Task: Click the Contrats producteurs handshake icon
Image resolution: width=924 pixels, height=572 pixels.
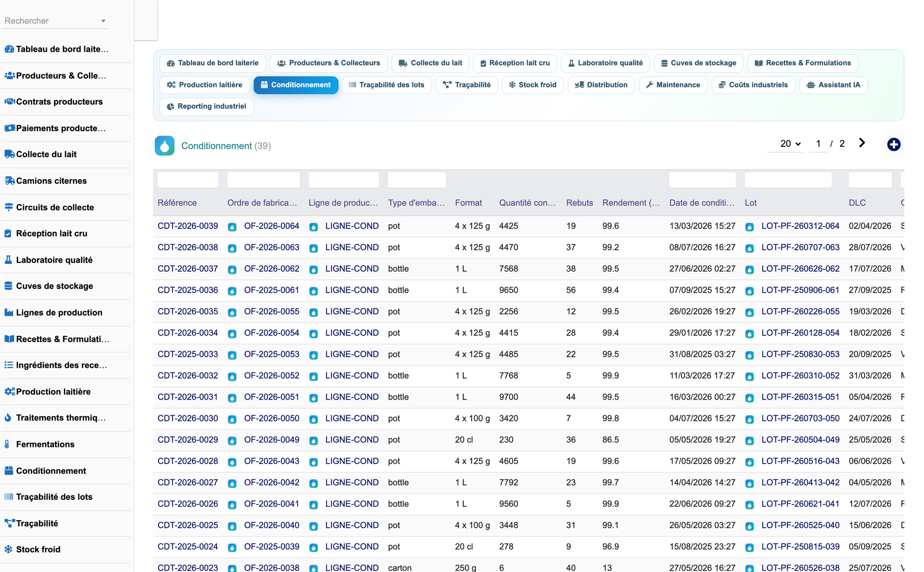Action: (9, 102)
